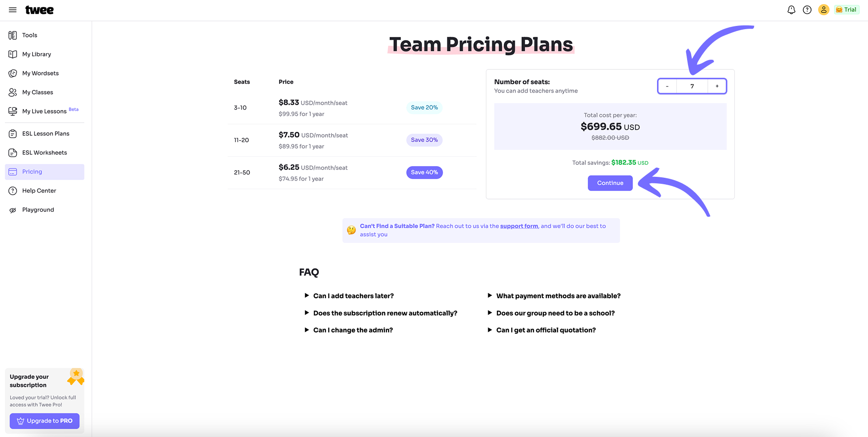Image resolution: width=868 pixels, height=437 pixels.
Task: Click the Trial status badge
Action: click(846, 10)
